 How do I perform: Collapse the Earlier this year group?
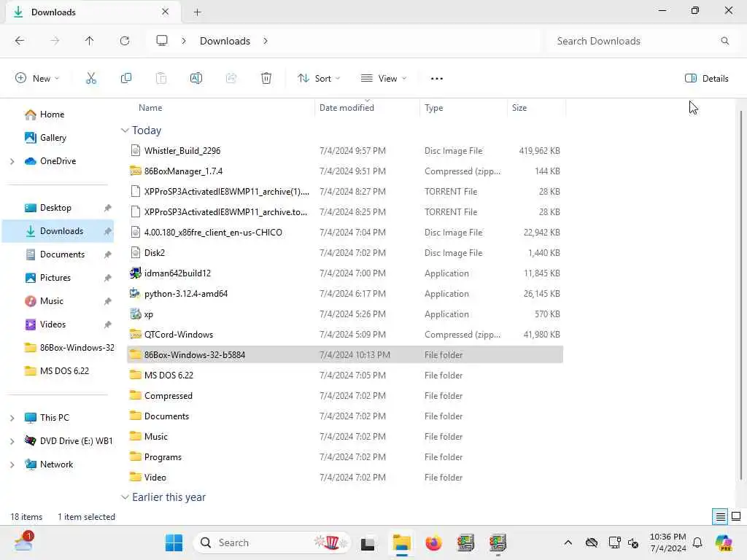125,497
